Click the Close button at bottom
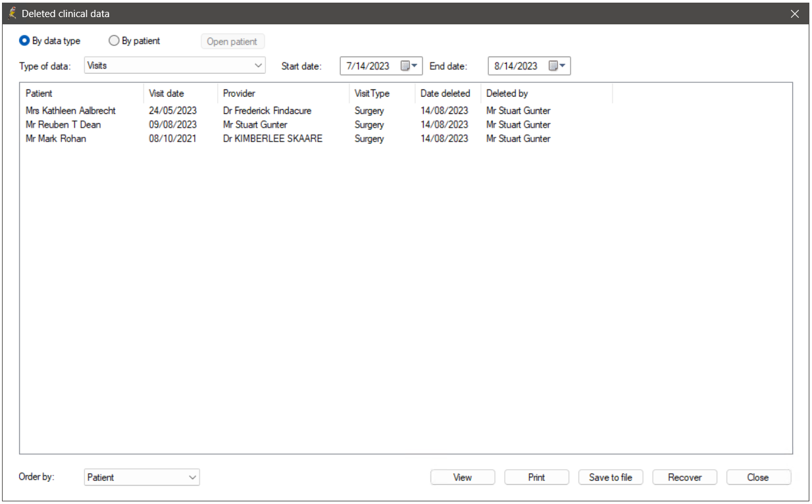 pos(758,478)
